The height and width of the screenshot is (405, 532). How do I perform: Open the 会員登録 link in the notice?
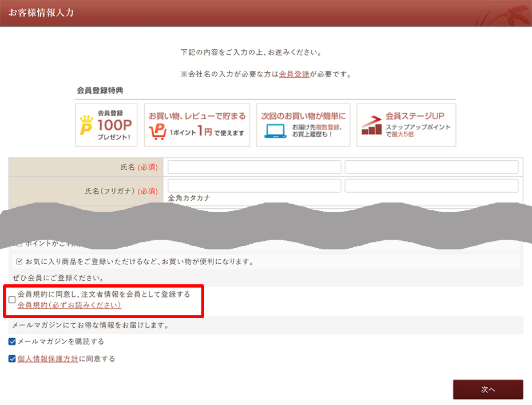(294, 74)
